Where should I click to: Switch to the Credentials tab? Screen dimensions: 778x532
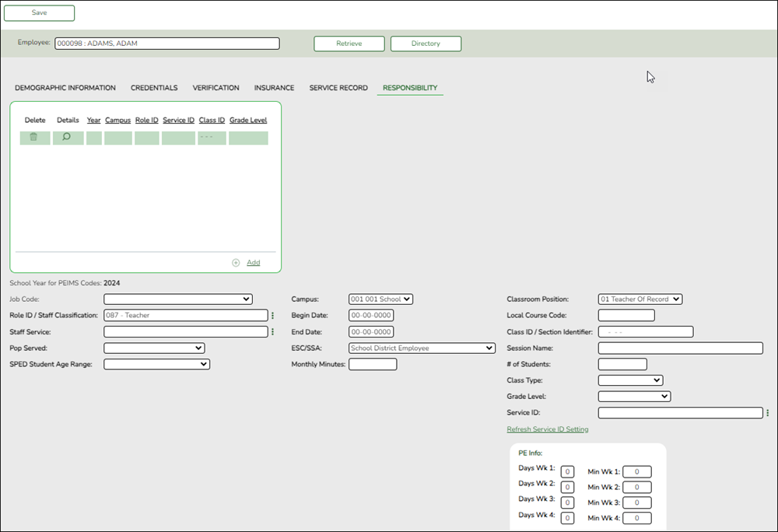[154, 88]
